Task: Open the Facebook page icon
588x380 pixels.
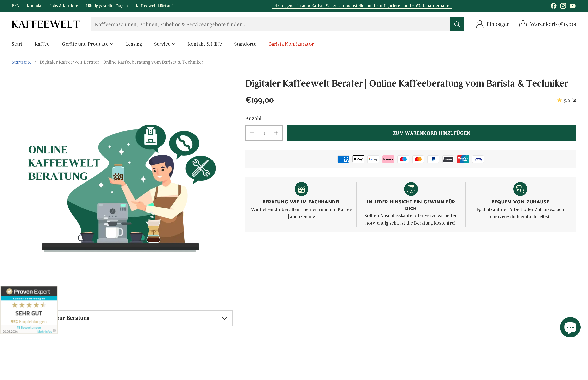Action: (x=554, y=6)
